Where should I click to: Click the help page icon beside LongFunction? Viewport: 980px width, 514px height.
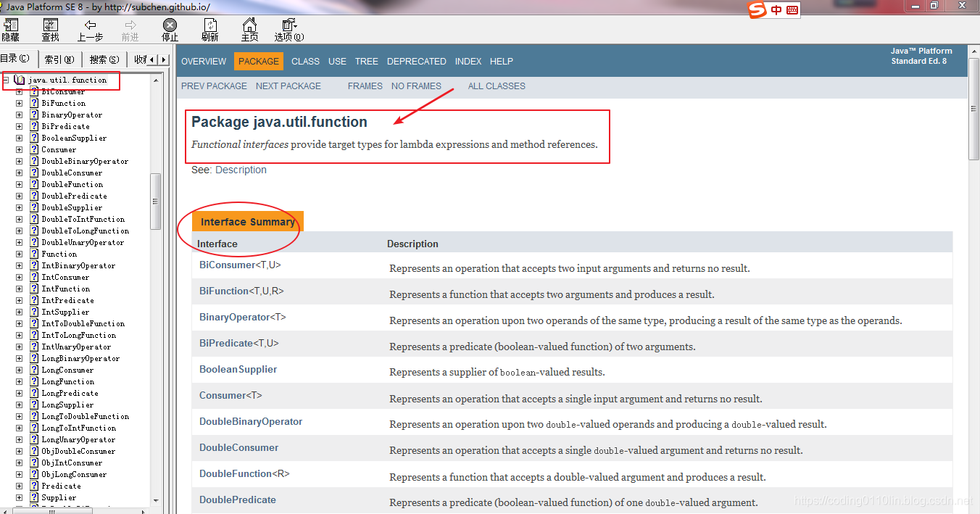point(34,381)
